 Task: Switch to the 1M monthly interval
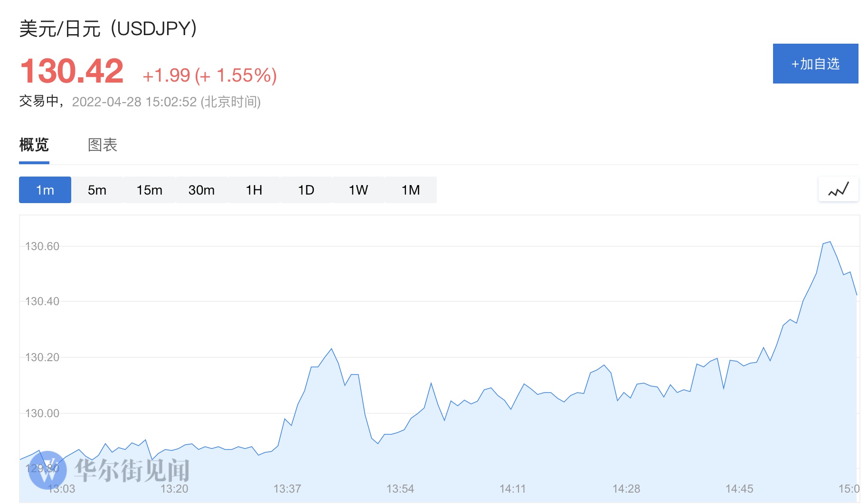pos(410,190)
